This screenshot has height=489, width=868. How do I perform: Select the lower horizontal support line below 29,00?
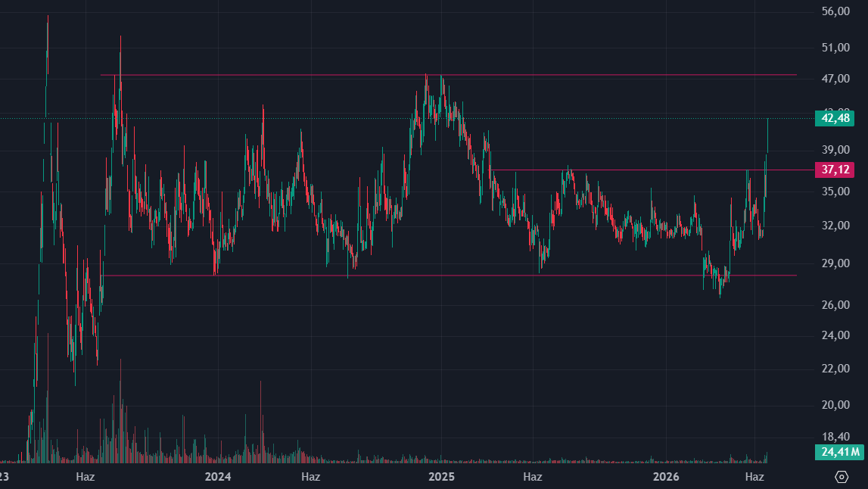(x=449, y=276)
